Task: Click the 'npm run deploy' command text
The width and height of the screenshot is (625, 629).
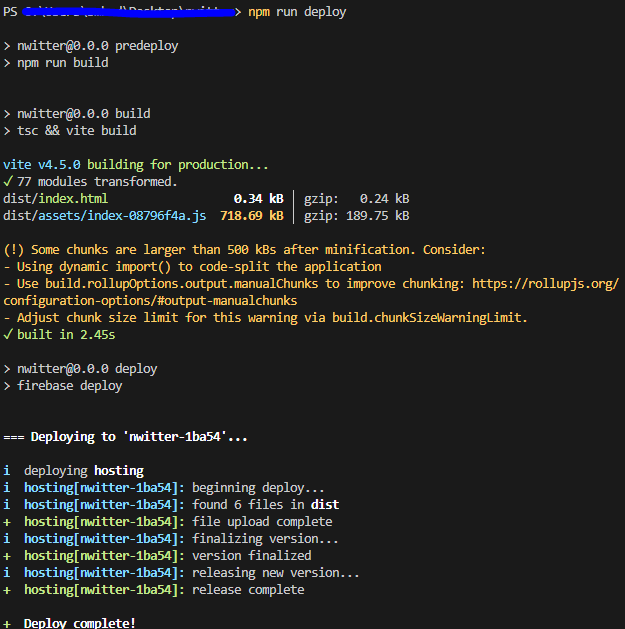Action: [297, 12]
